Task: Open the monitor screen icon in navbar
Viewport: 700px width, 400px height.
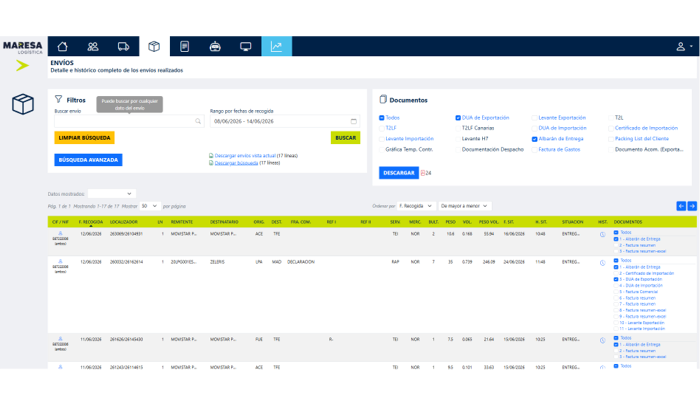Action: pos(246,46)
